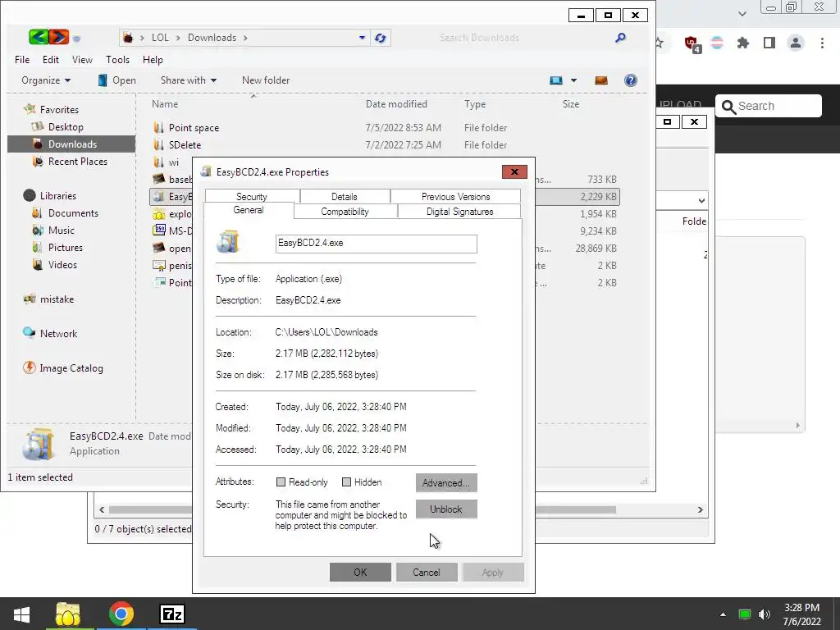Open the Edit menu
The image size is (840, 630).
pyautogui.click(x=51, y=59)
